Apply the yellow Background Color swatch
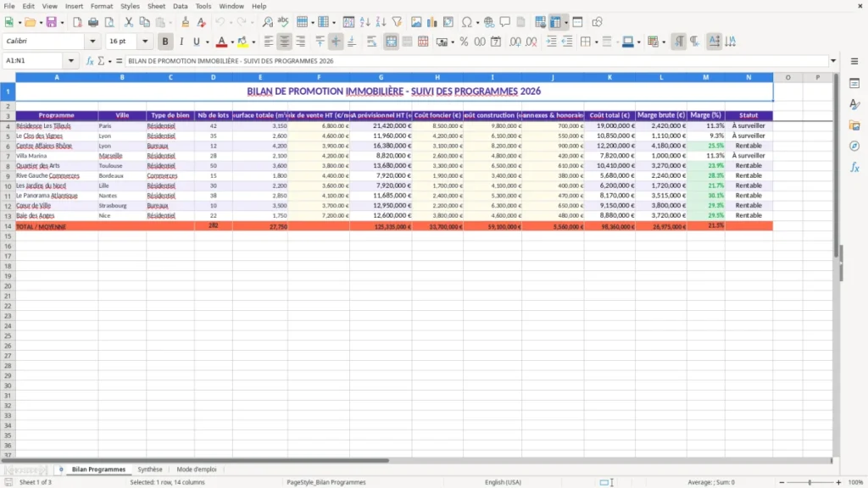868x488 pixels. [242, 42]
